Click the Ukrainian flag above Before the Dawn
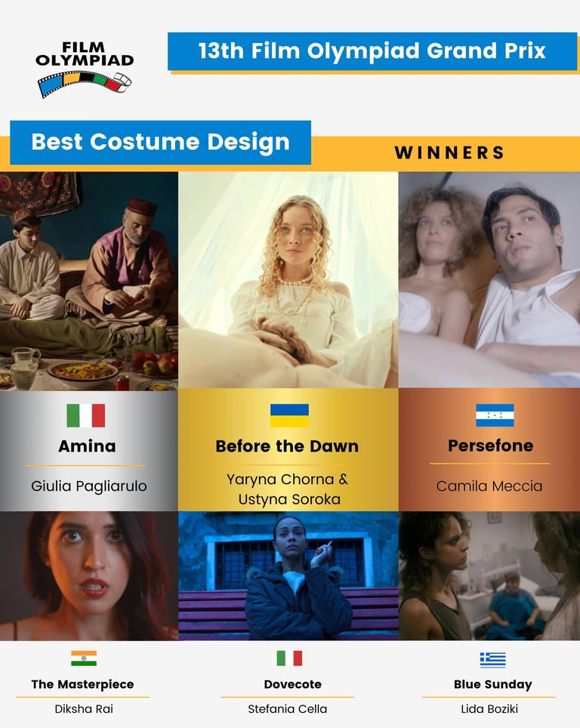Screen dimensions: 580x728 (x=289, y=415)
